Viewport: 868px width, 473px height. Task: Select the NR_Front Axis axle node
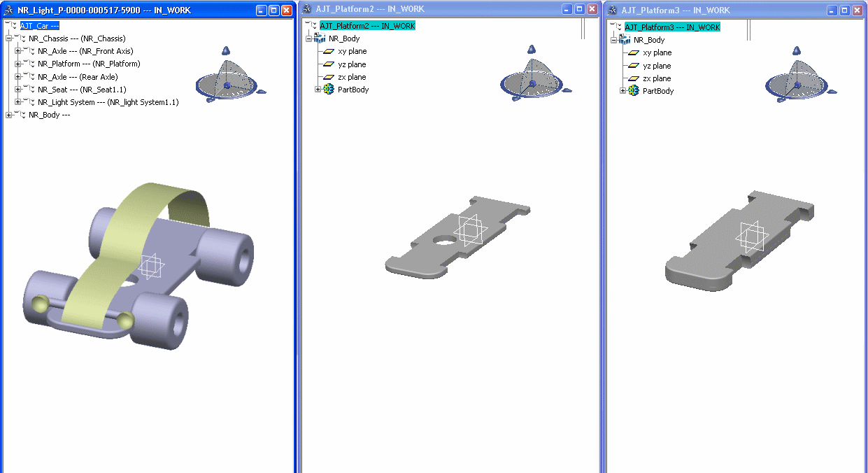pos(85,51)
